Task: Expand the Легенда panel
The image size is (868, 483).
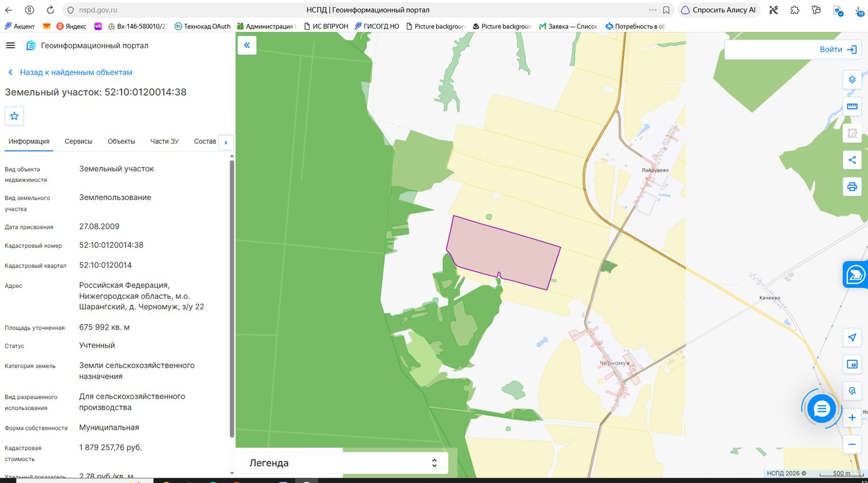Action: (345, 463)
